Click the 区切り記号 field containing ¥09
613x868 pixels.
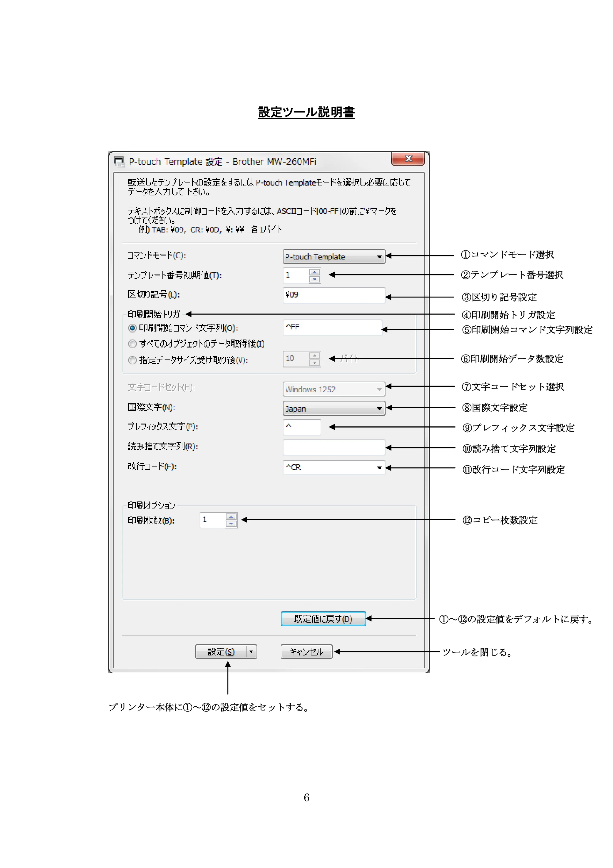point(334,295)
